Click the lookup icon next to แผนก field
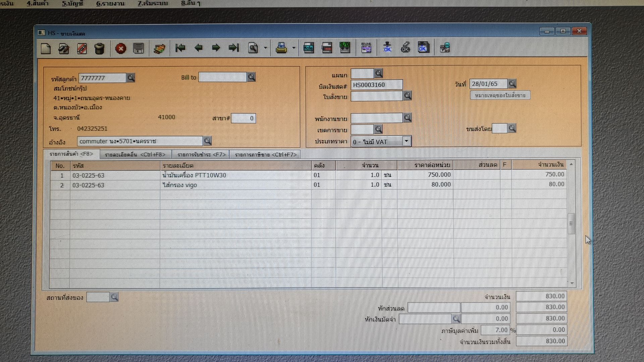Viewport: 644px width, 362px height. pos(379,73)
